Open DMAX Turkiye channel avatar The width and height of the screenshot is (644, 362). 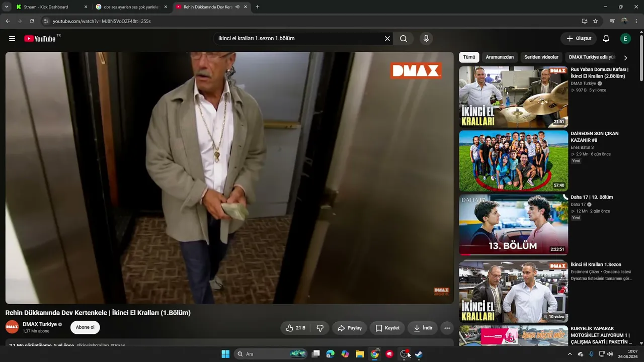tap(12, 327)
